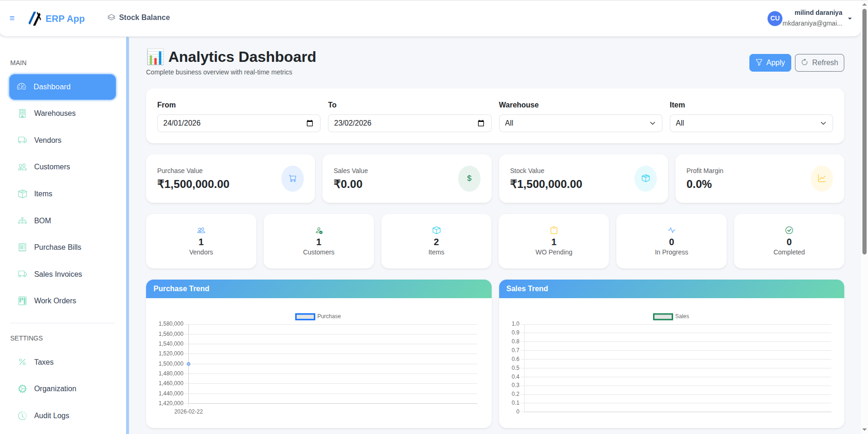Click the Stock Balance item in the top bar

tap(138, 17)
